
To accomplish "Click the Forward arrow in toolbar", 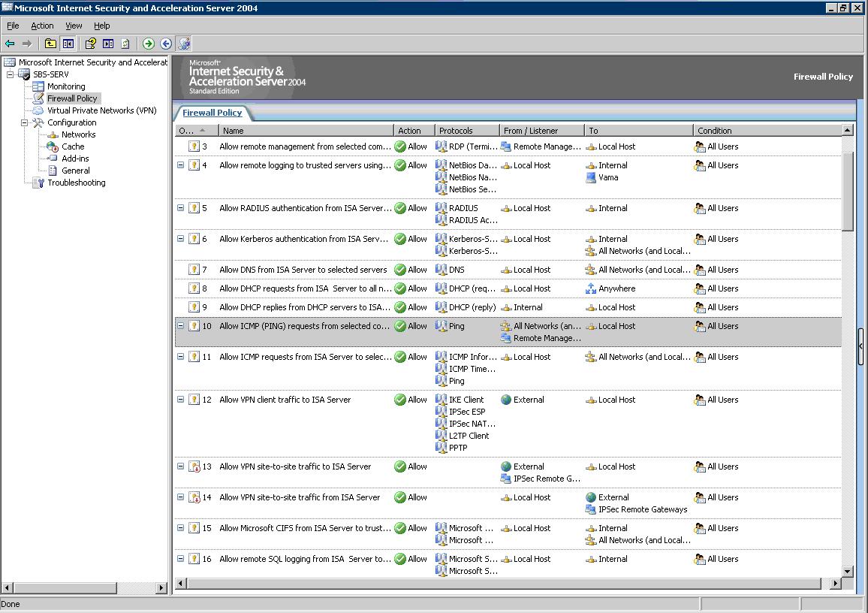I will coord(27,43).
